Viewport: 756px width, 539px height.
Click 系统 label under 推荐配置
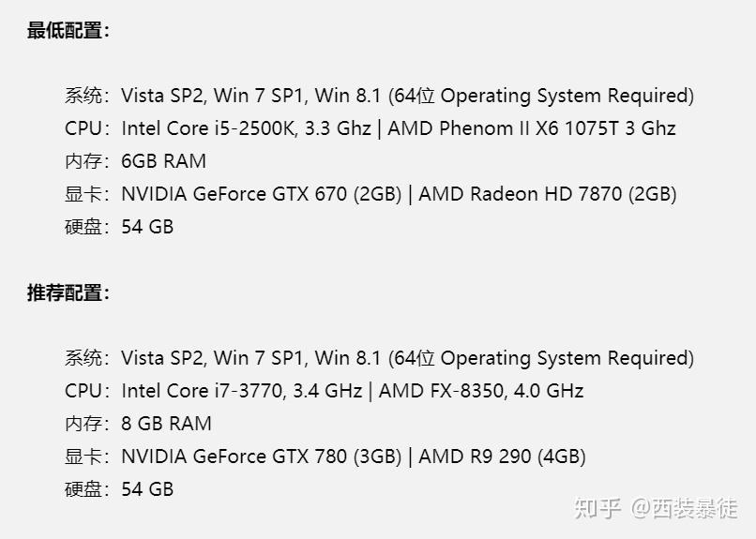(x=83, y=358)
